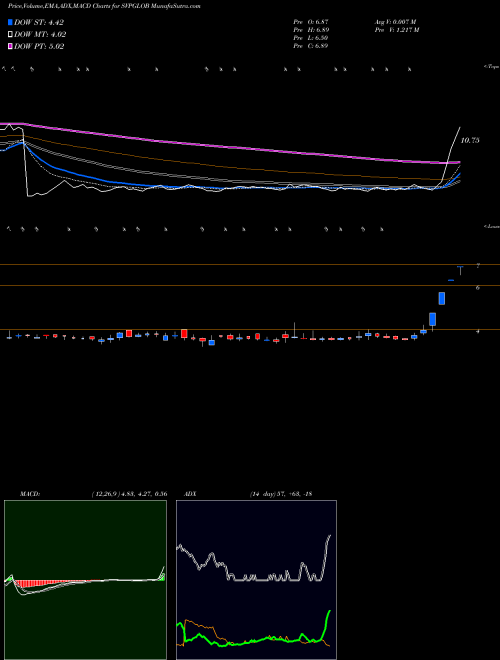The height and width of the screenshot is (660, 500).
Task: Click the 'Pre C: 6.89' close value
Action: click(311, 46)
